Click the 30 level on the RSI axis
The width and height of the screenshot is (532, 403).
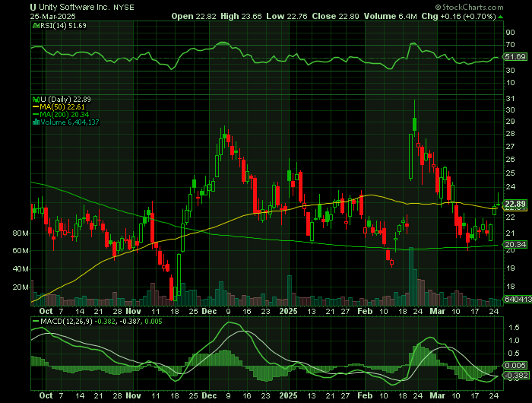click(x=510, y=71)
